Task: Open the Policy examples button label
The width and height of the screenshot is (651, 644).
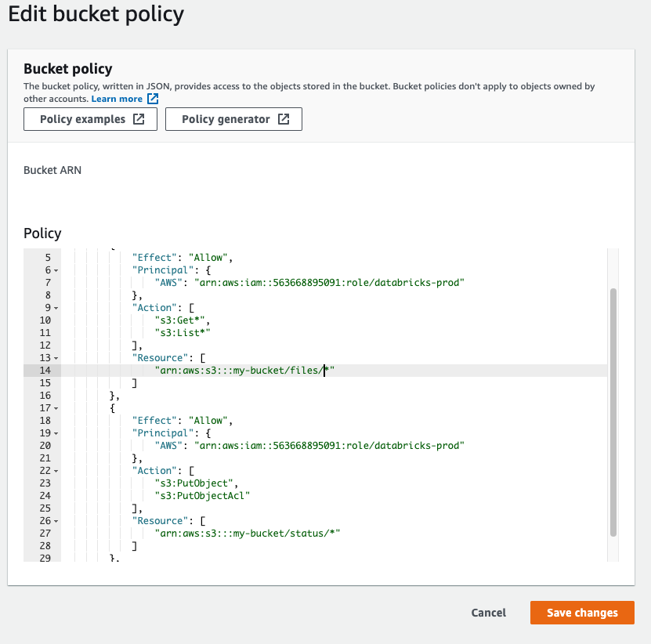Action: (x=82, y=120)
